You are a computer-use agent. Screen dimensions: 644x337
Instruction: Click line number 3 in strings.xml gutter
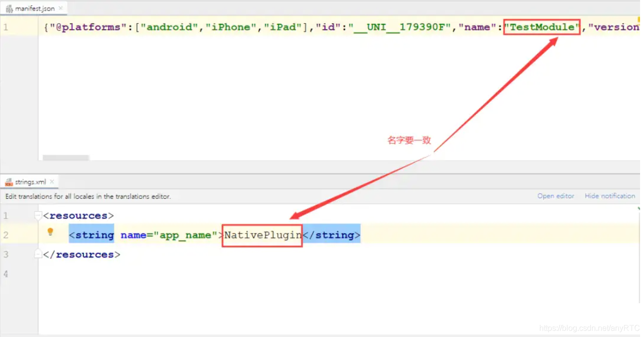5,254
